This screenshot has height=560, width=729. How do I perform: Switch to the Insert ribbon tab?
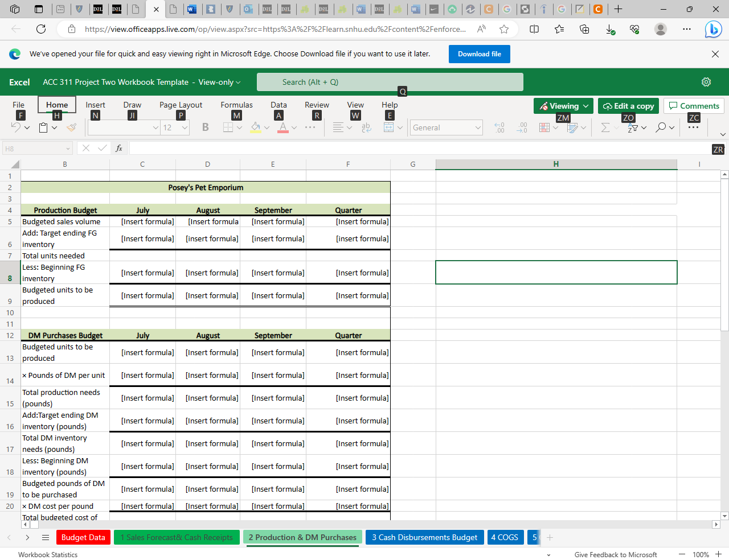click(x=95, y=105)
